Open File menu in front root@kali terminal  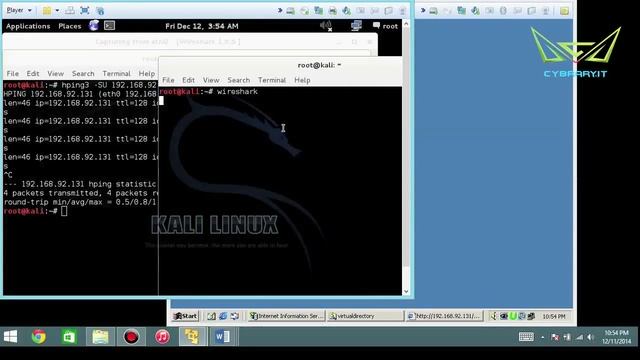[x=168, y=80]
